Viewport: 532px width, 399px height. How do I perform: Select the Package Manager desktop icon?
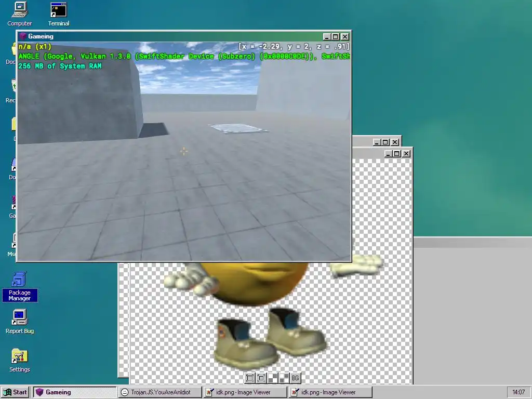[20, 286]
